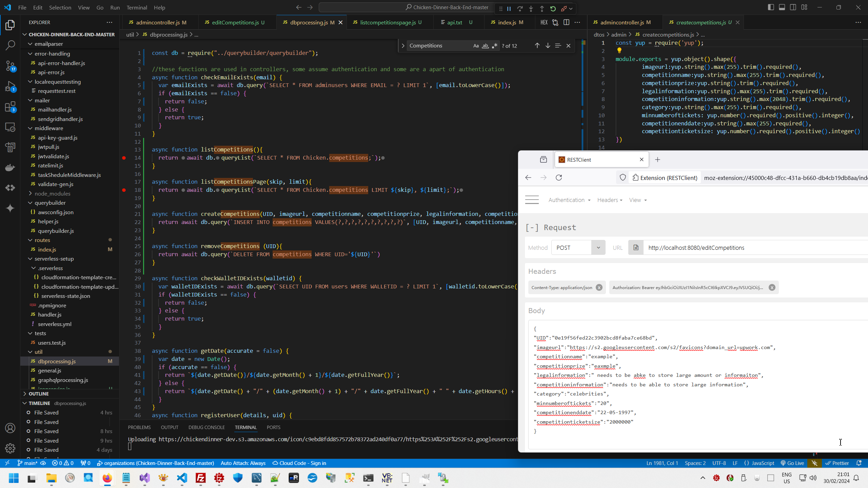Click the debug restart button

click(x=553, y=9)
